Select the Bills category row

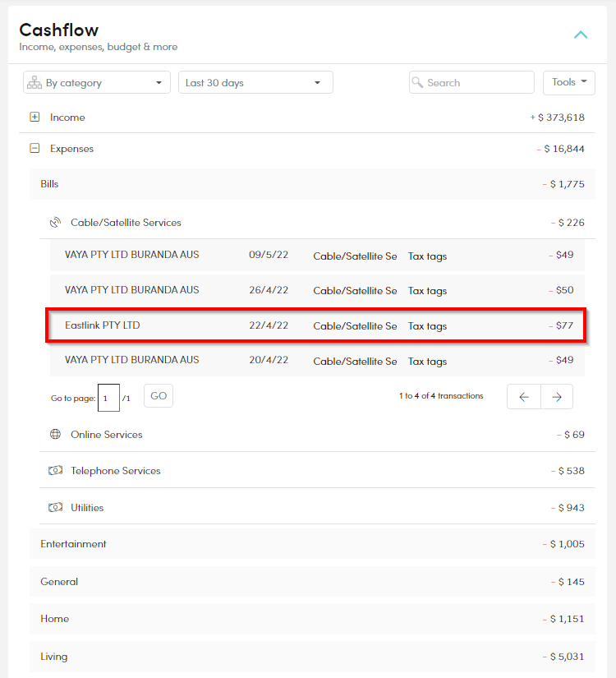pos(312,184)
